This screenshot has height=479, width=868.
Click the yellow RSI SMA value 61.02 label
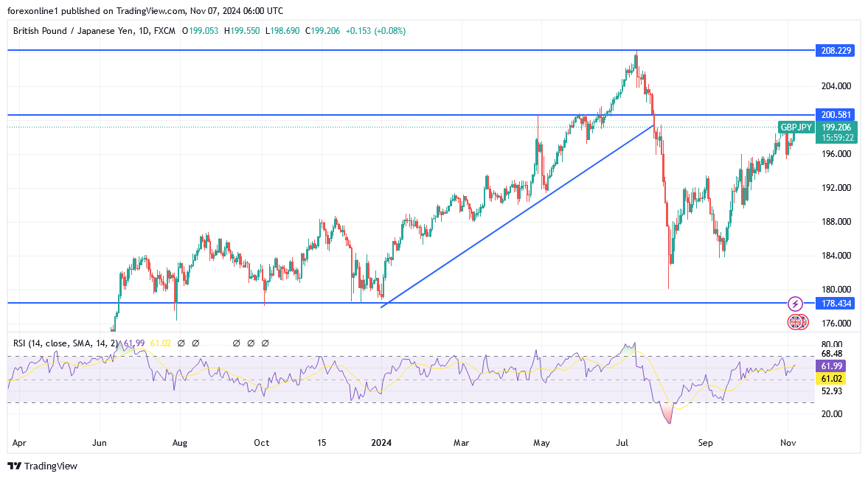(x=834, y=378)
